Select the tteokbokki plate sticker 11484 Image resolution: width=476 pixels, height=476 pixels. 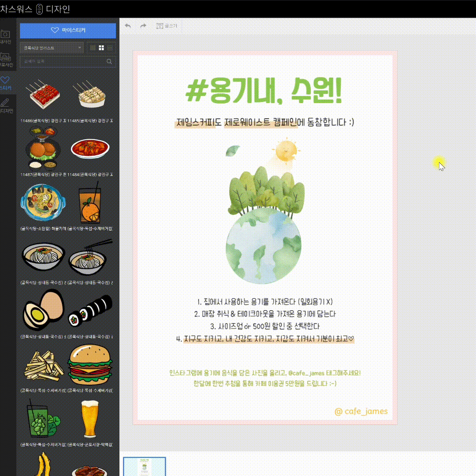(x=90, y=149)
